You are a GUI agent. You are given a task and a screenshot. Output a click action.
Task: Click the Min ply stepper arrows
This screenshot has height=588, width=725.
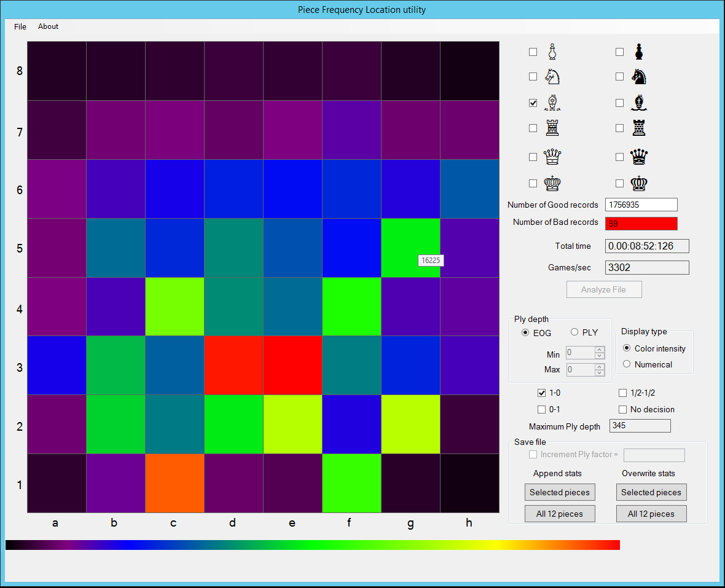600,353
